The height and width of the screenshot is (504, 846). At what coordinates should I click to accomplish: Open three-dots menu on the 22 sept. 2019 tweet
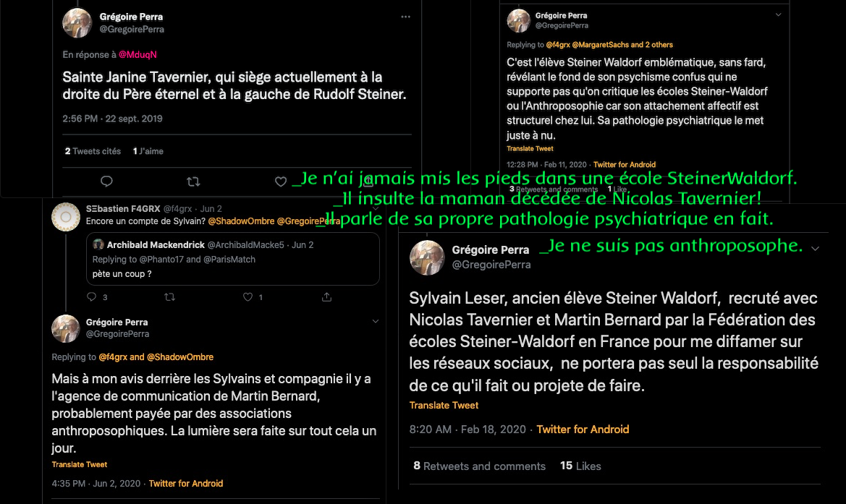coord(406,17)
